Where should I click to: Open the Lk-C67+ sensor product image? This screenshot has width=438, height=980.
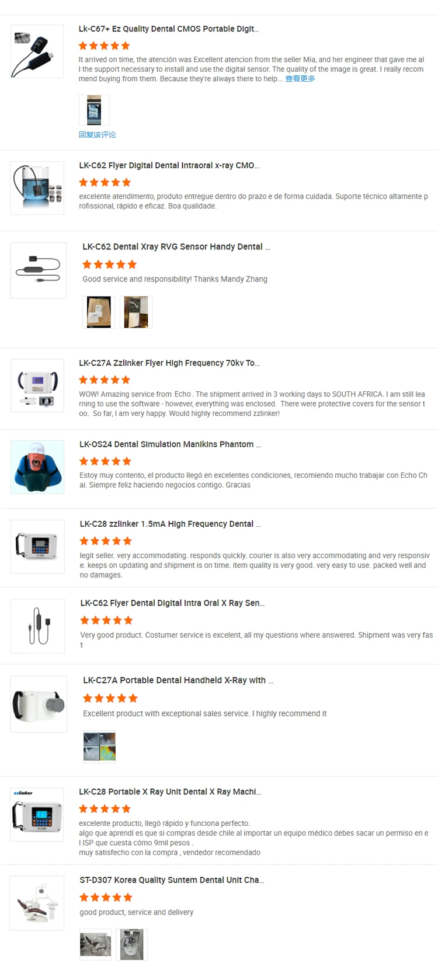[x=37, y=51]
